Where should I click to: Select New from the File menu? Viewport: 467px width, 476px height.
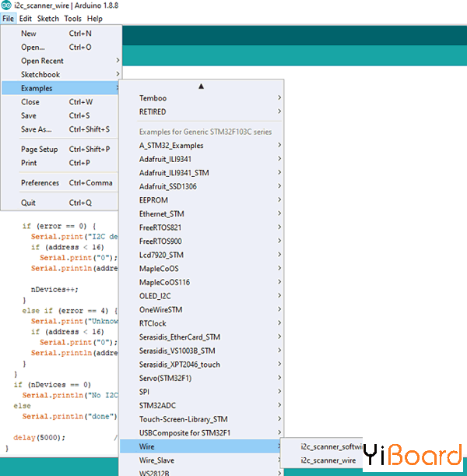click(x=29, y=33)
